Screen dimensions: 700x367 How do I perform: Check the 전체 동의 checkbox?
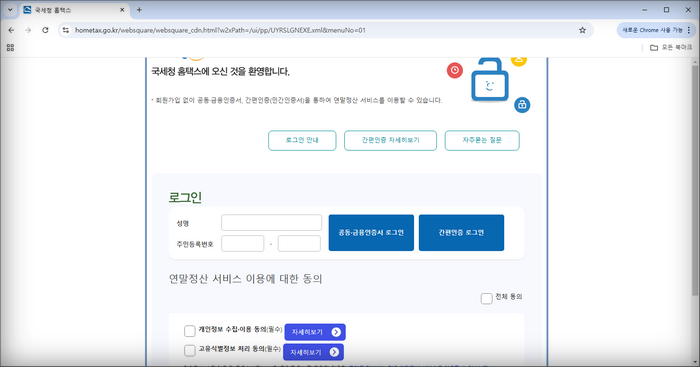(487, 298)
